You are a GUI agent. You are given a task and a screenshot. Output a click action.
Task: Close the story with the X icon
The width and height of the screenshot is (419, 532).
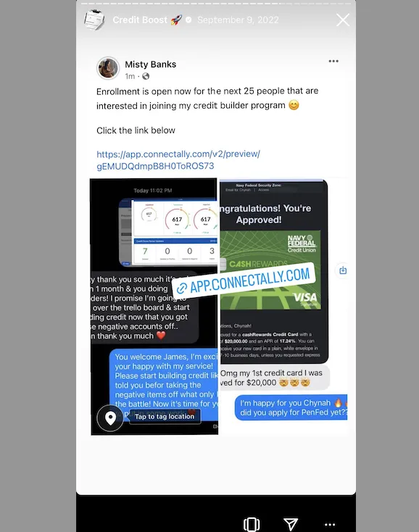coord(343,20)
